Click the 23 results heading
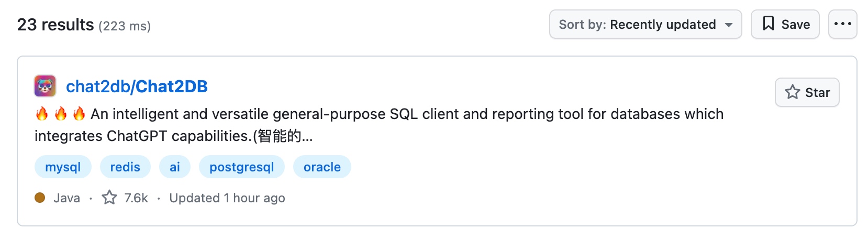Viewport: 868px width, 239px height. (x=55, y=25)
